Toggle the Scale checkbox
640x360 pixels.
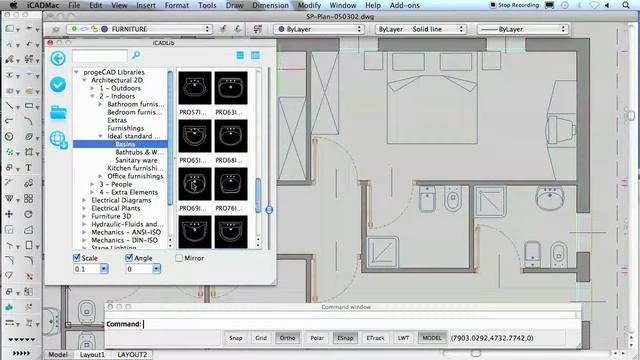pos(77,258)
